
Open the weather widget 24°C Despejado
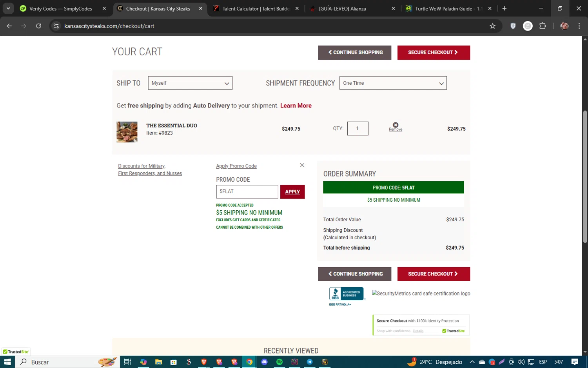435,362
